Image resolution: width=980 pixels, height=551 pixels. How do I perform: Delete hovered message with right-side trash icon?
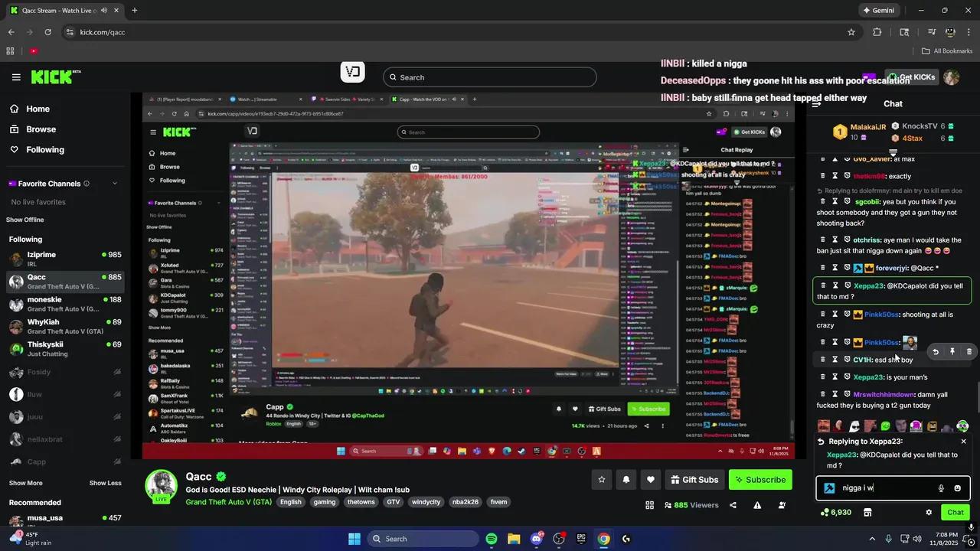969,352
